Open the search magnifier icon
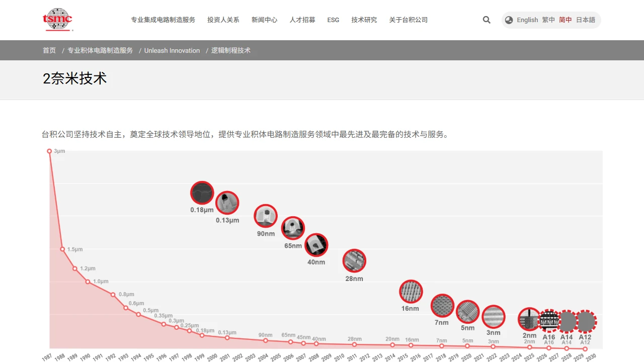Screen dimensions: 644x362 pyautogui.click(x=487, y=20)
